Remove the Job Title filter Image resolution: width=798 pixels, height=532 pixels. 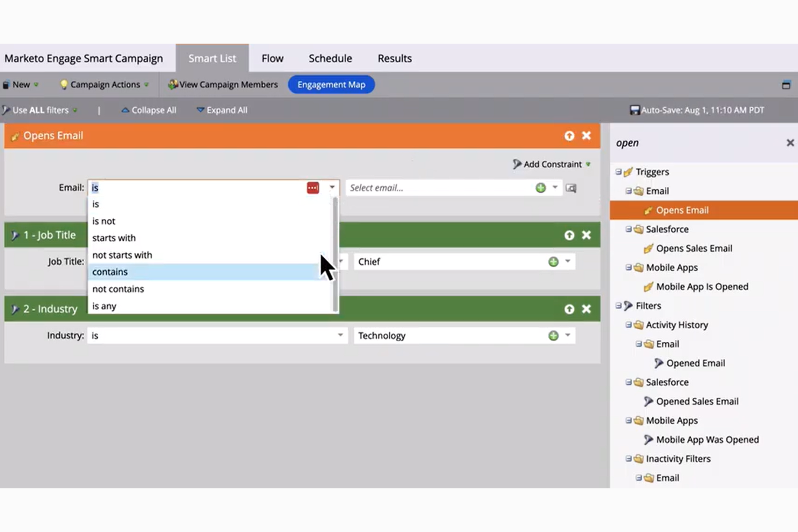click(x=587, y=235)
